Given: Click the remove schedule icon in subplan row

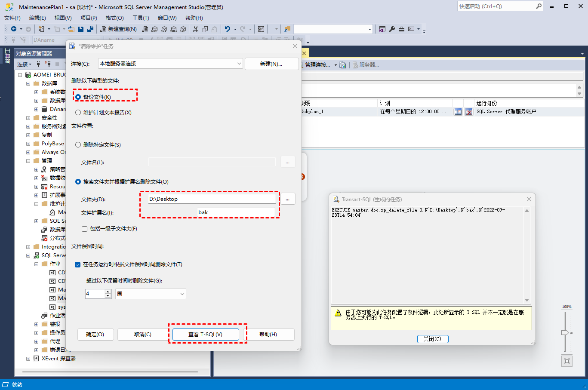Looking at the screenshot, I should point(469,111).
